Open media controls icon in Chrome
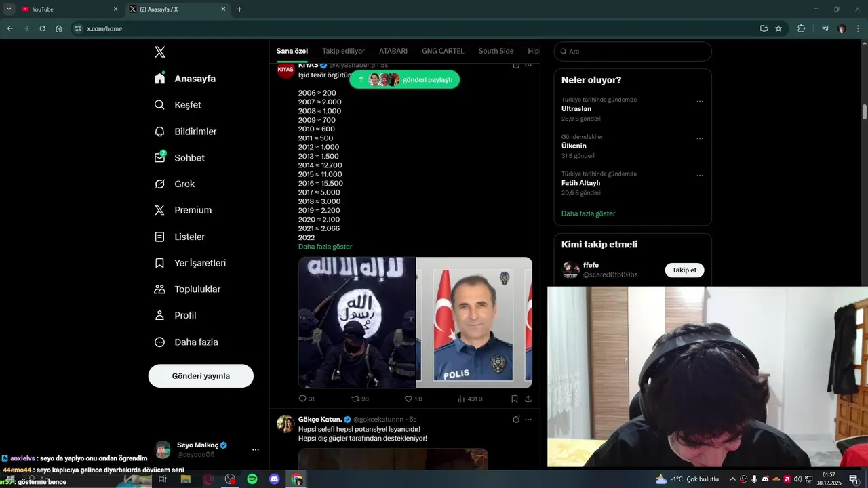 (825, 28)
